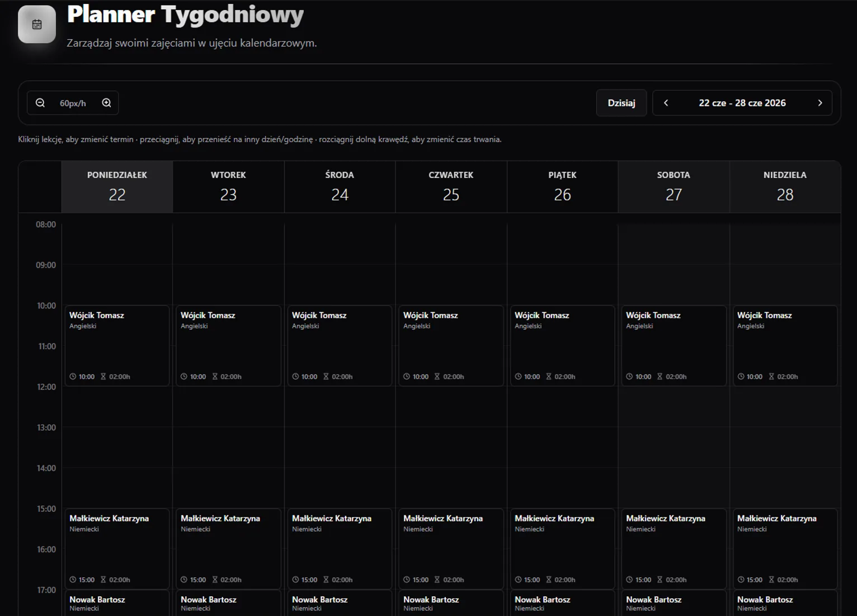Select Poniedziałek 22 day header
The image size is (857, 616).
coord(117,187)
